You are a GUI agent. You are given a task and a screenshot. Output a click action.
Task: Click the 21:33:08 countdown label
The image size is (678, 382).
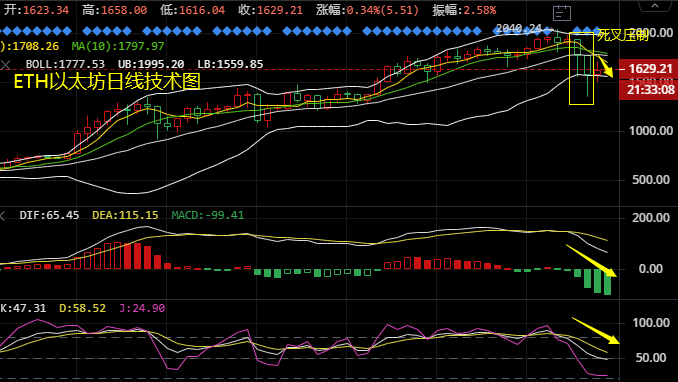point(649,90)
